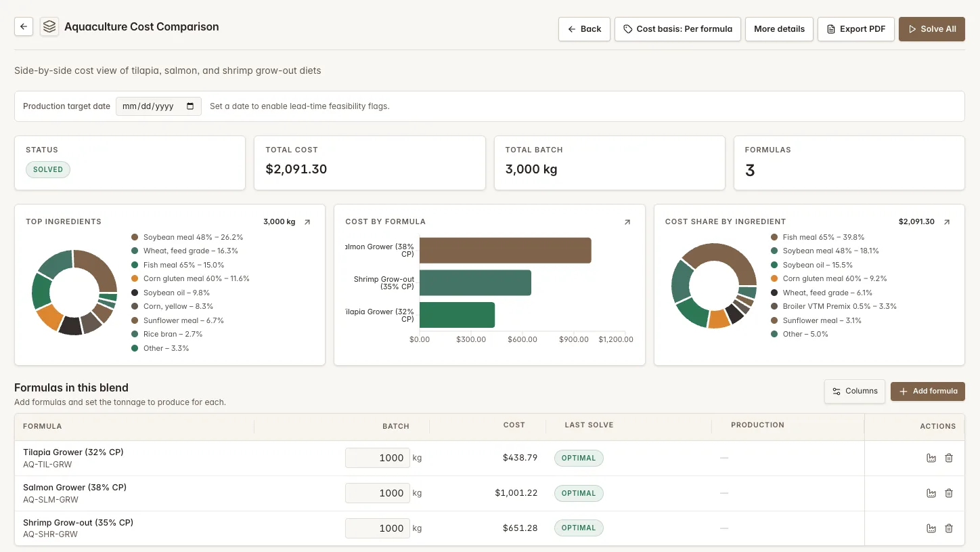Open More details
The width and height of the screenshot is (980, 552).
pyautogui.click(x=779, y=29)
